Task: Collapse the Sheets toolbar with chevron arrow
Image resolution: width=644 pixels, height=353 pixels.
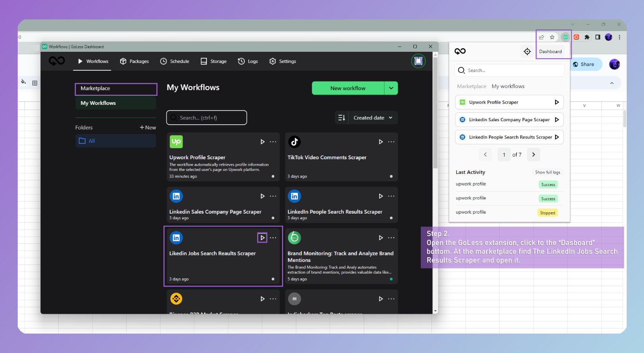Action: 612,83
